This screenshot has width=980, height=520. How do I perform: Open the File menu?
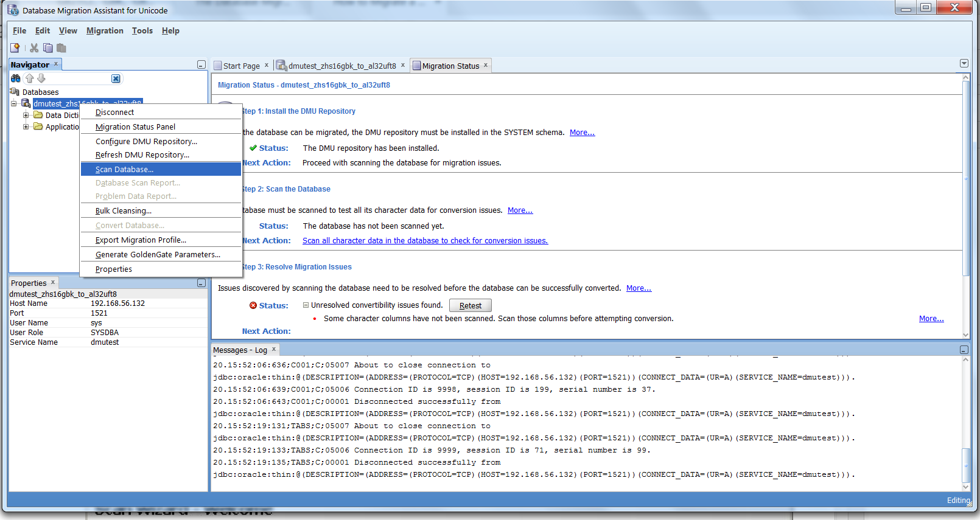tap(19, 30)
